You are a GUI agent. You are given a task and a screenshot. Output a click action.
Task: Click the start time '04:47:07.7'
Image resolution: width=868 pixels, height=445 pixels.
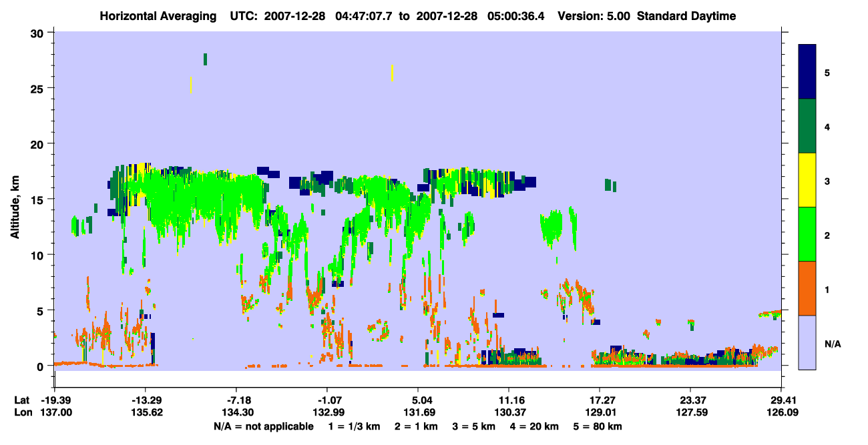click(363, 16)
